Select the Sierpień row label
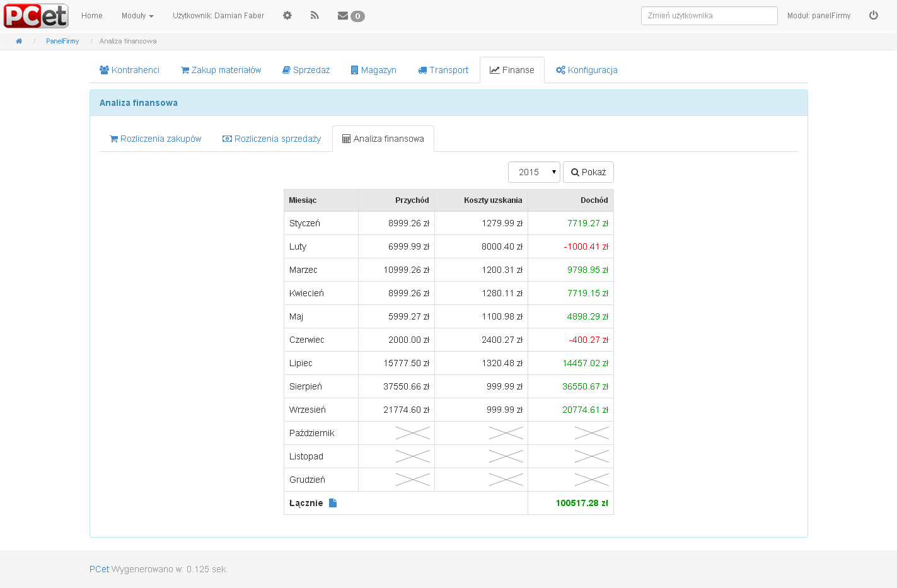Viewport: 897px width, 588px height. [306, 386]
